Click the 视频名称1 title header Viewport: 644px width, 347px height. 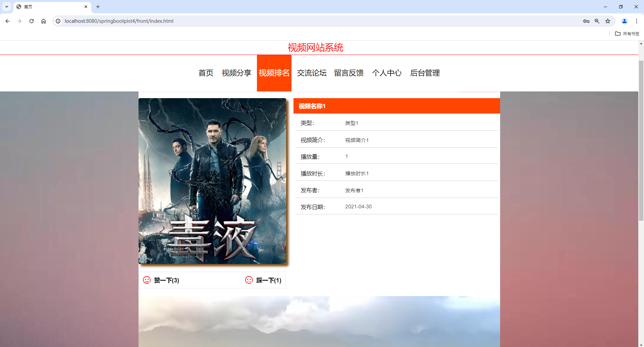[397, 106]
